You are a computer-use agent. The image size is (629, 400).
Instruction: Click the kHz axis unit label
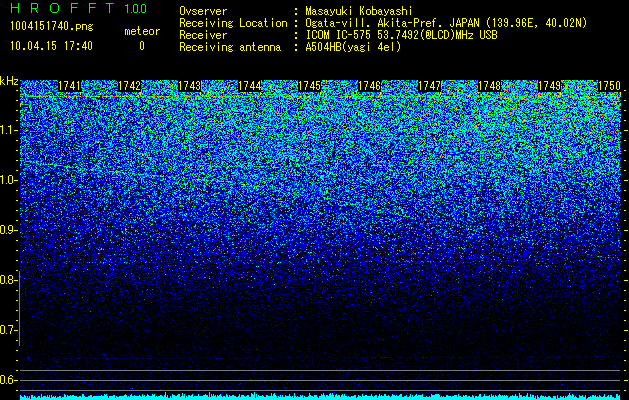click(9, 81)
